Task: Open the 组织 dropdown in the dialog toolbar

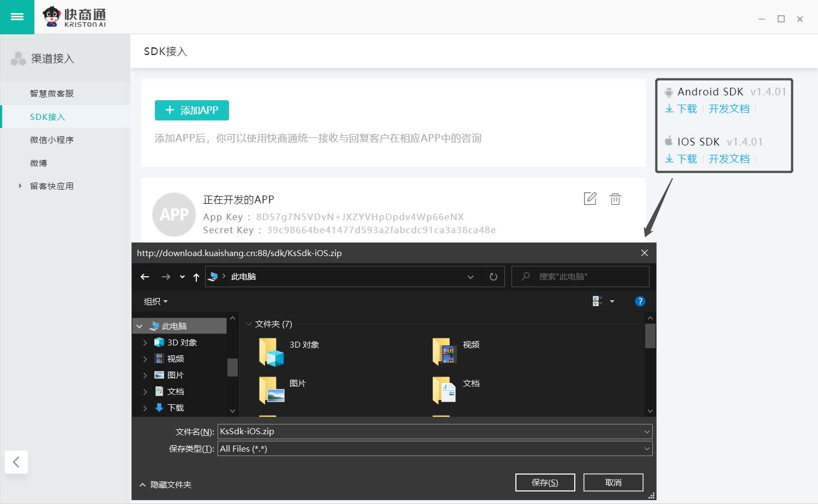Action: (154, 301)
